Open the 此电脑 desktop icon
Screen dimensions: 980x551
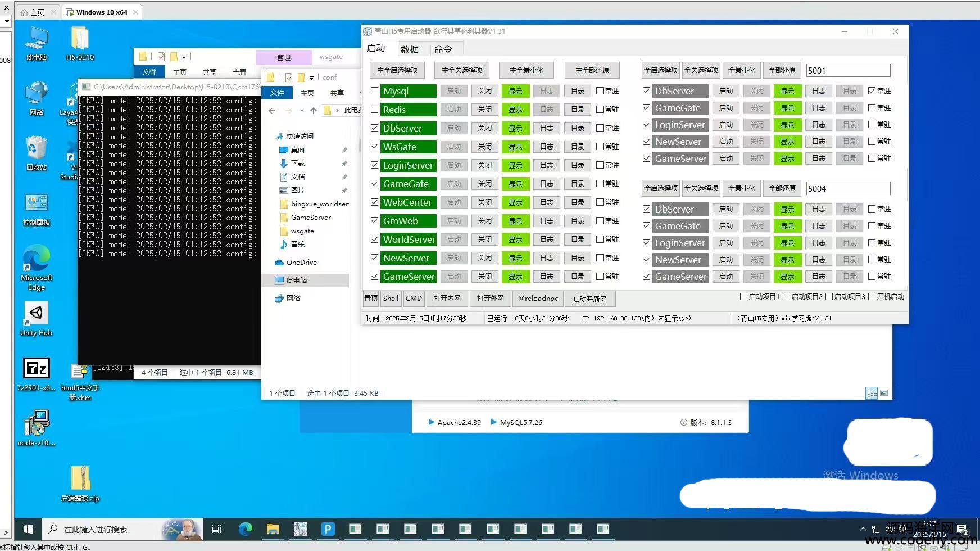37,44
